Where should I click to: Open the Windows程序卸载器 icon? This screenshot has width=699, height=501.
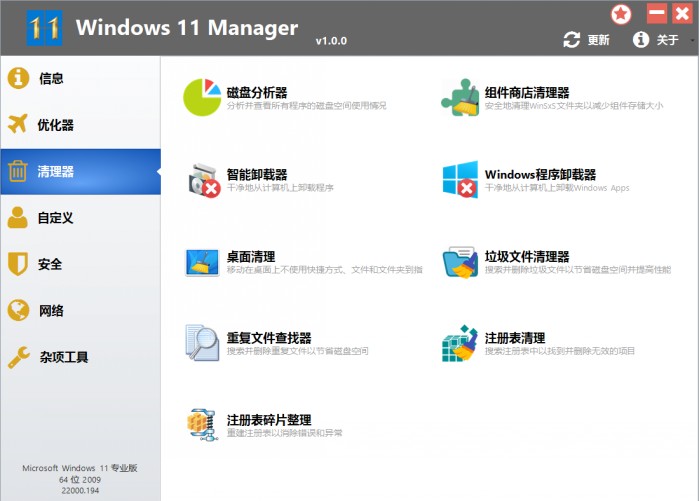tap(460, 180)
